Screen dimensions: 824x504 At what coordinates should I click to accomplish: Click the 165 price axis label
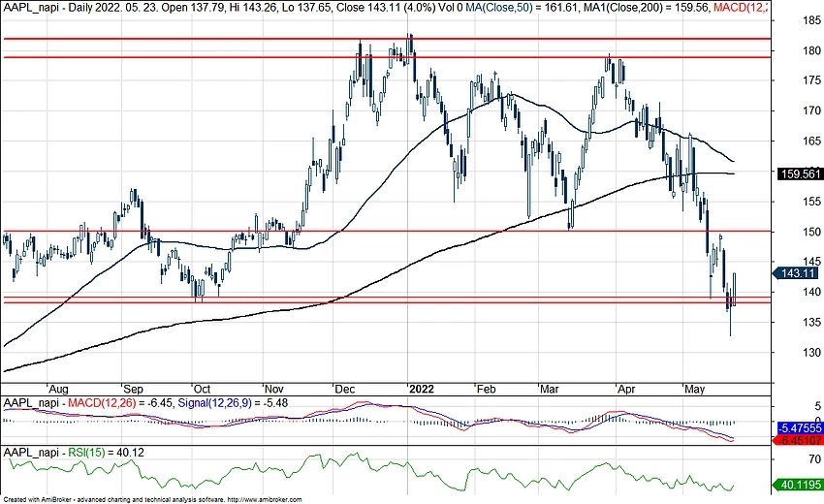(811, 141)
